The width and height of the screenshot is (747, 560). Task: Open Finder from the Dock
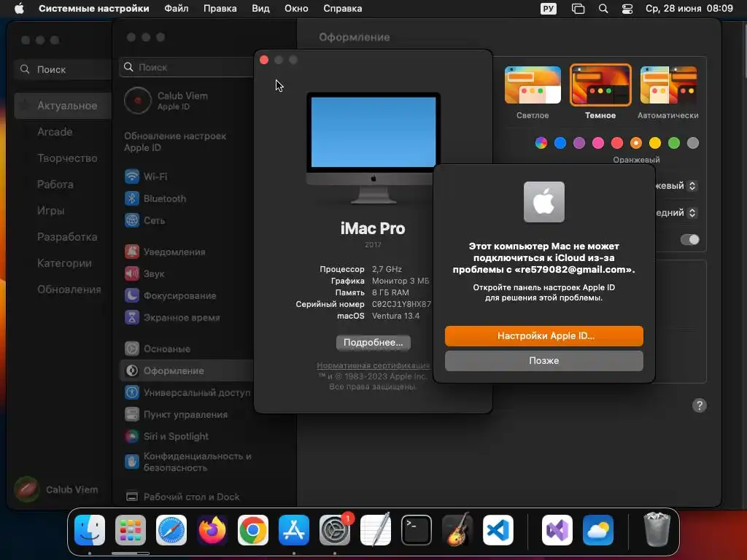tap(90, 530)
